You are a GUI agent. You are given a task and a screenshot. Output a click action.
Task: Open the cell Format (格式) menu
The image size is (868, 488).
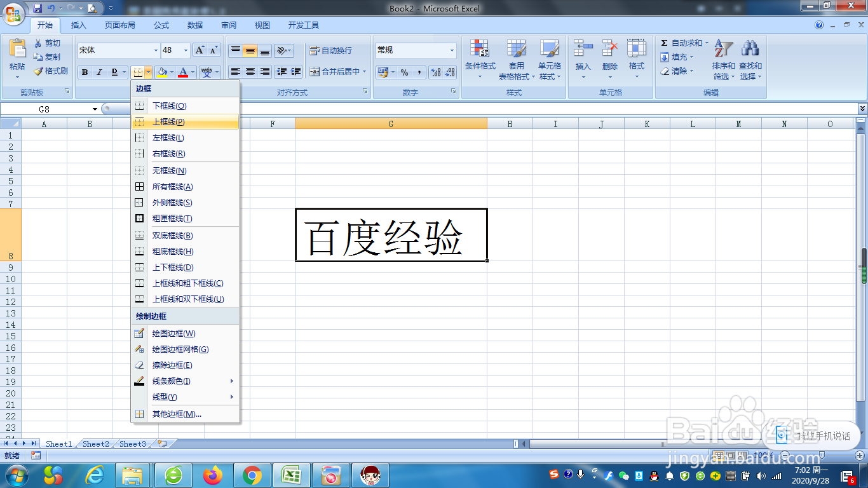[x=637, y=59]
